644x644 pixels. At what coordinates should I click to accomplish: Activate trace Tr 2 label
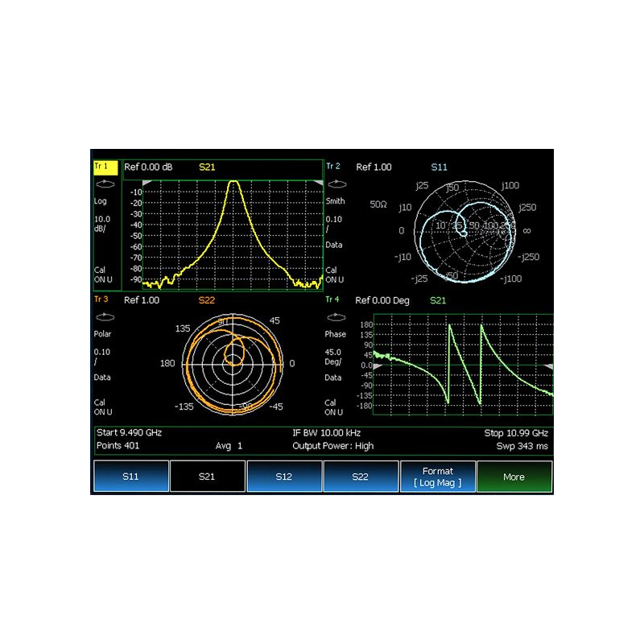click(333, 167)
